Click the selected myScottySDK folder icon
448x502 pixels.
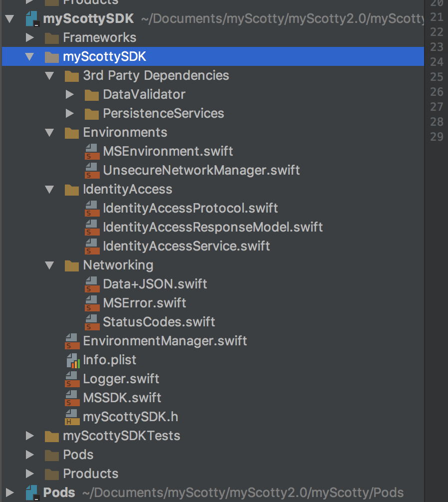(x=52, y=57)
